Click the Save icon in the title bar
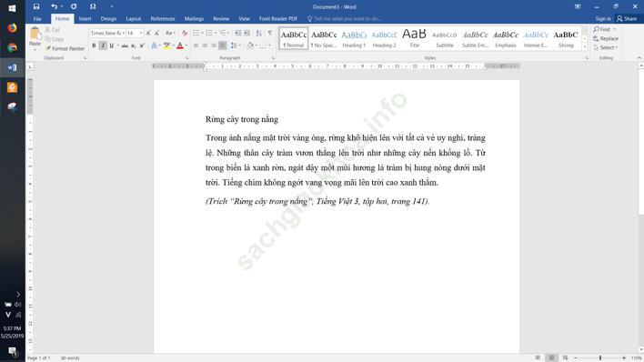644x362 pixels. click(36, 6)
